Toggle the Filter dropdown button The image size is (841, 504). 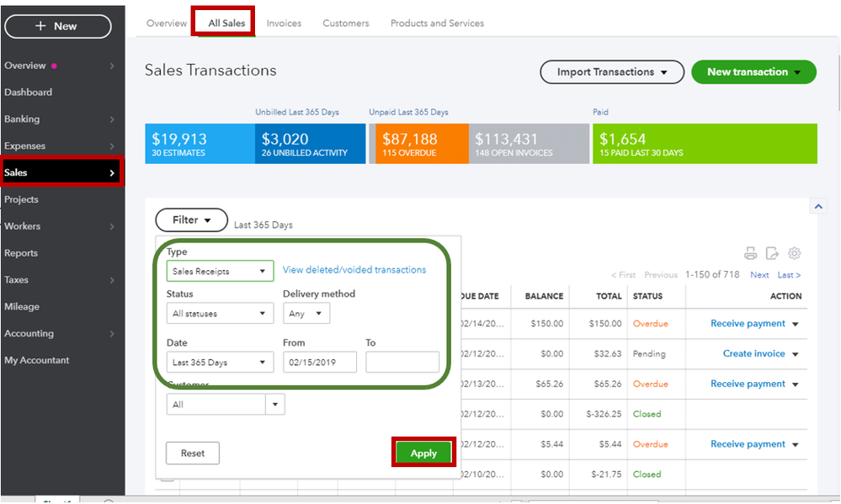(x=191, y=220)
